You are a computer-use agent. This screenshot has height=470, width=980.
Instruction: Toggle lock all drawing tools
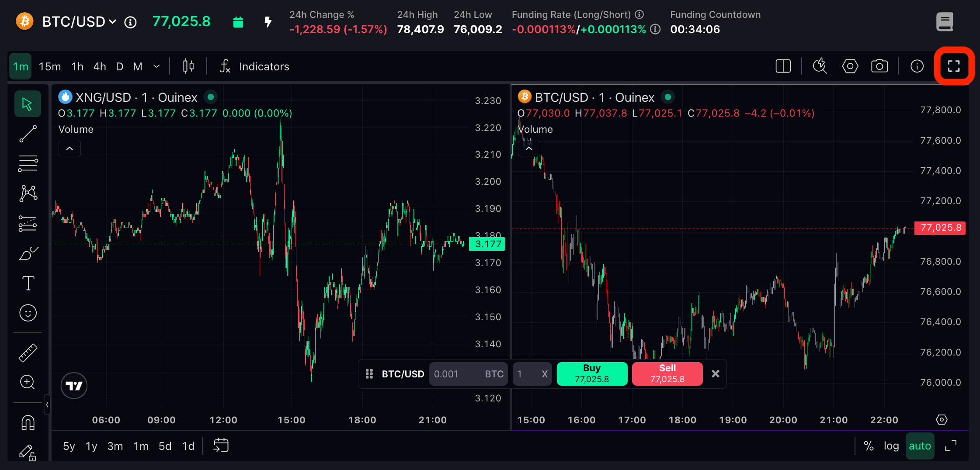pyautogui.click(x=28, y=452)
